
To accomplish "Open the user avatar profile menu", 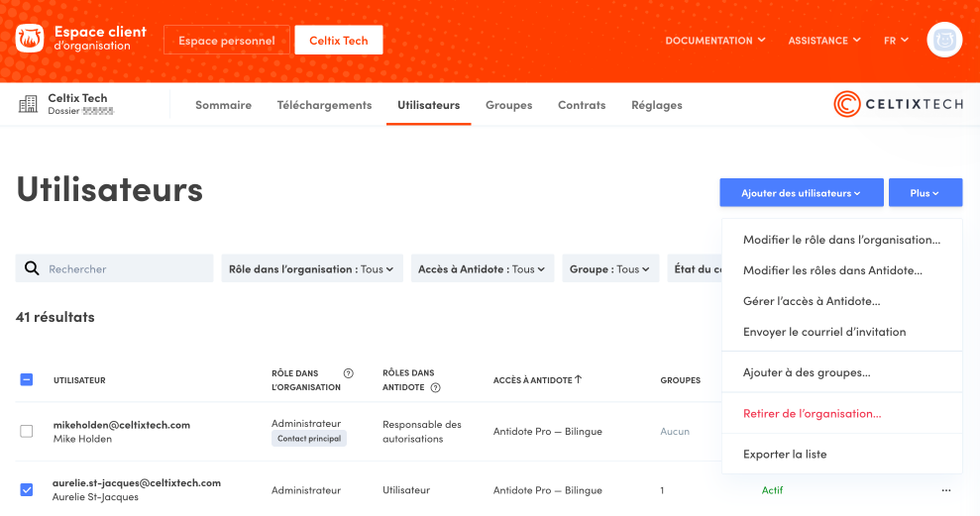I will 944,41.
